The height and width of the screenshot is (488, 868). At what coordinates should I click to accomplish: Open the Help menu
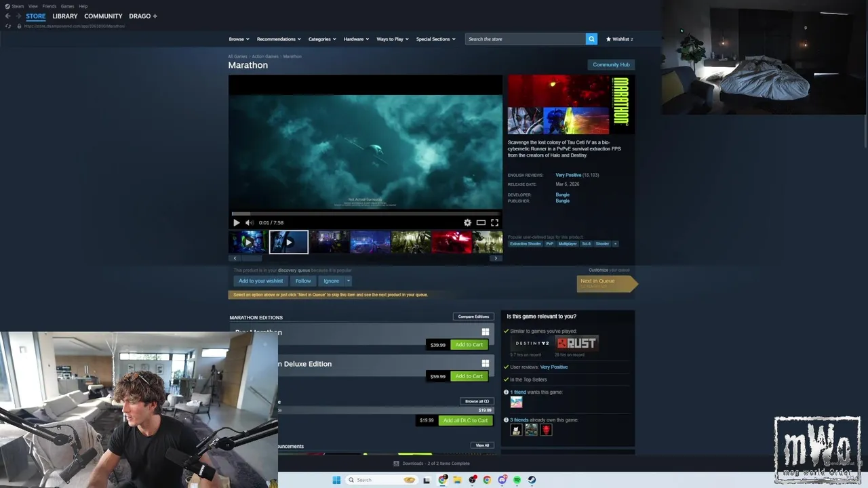83,6
